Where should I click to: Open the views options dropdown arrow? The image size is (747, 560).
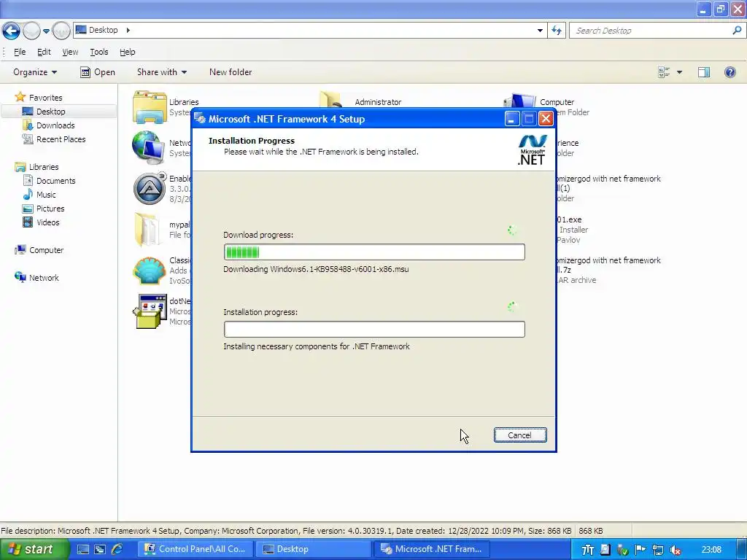(x=679, y=72)
